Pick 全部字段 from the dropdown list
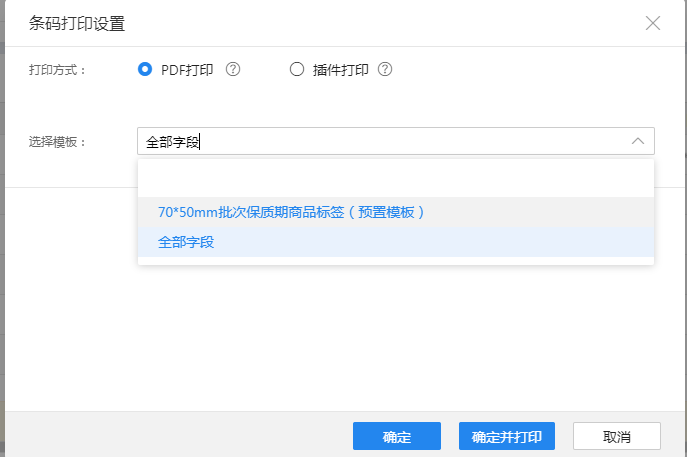 tap(186, 242)
